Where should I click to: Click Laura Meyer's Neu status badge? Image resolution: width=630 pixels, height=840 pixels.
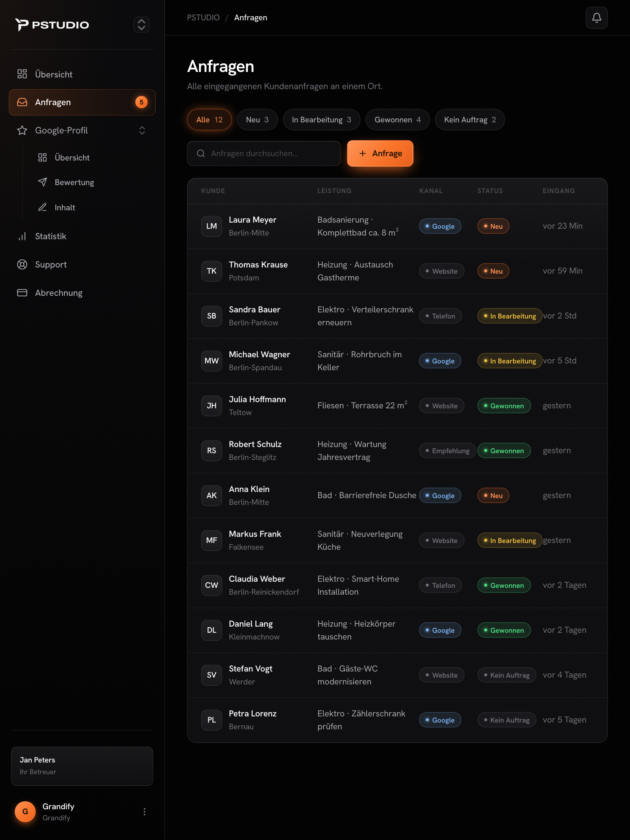click(x=493, y=226)
